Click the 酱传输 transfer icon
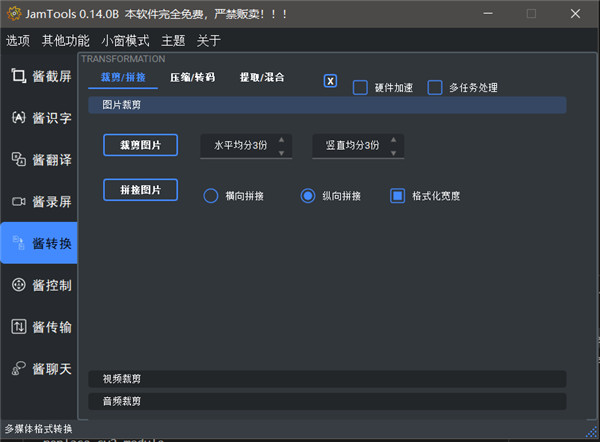The height and width of the screenshot is (442, 600). 18,327
